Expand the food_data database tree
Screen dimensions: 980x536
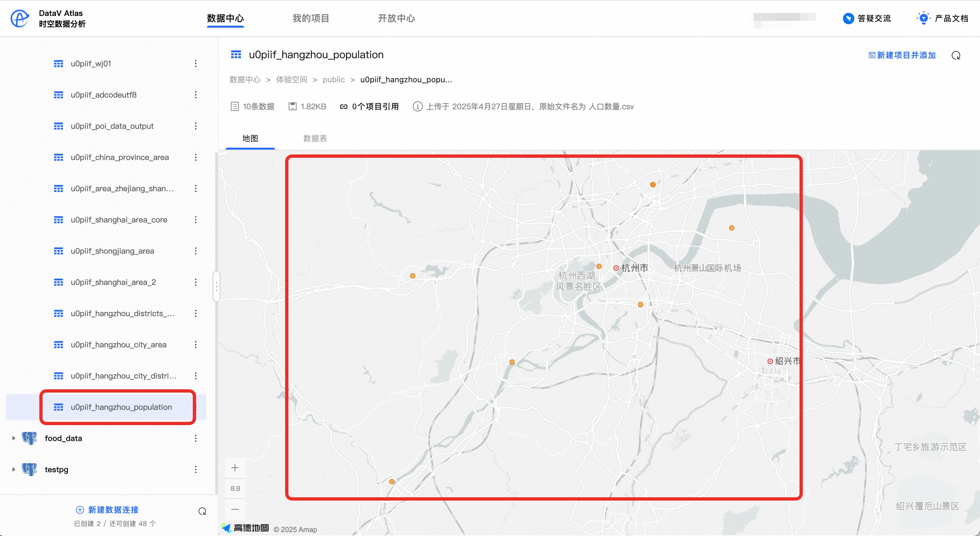(x=14, y=438)
